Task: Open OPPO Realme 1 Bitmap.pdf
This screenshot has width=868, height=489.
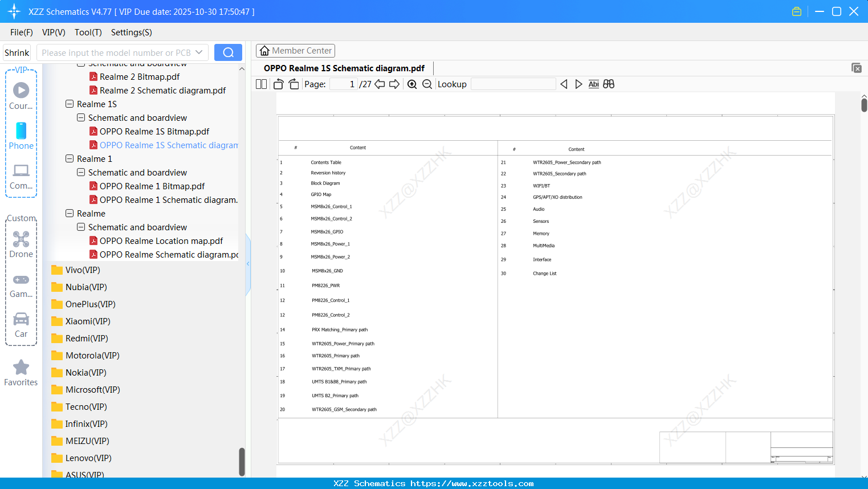Action: click(x=152, y=186)
